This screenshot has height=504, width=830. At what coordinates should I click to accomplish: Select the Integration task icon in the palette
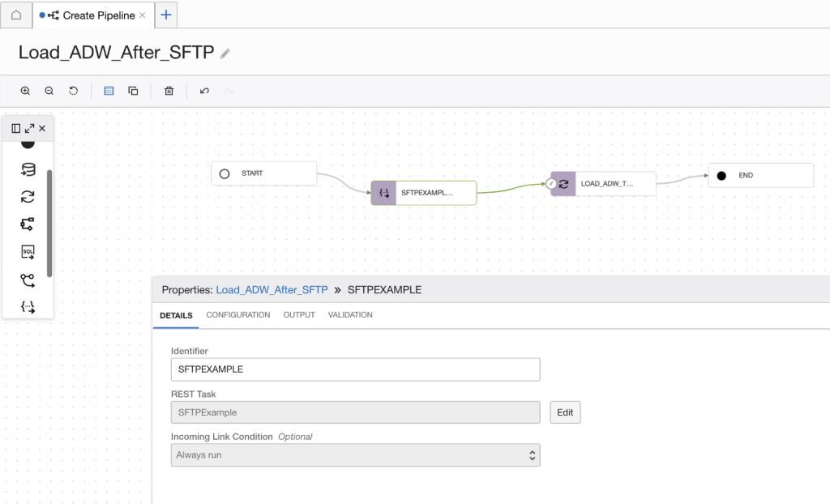(27, 196)
